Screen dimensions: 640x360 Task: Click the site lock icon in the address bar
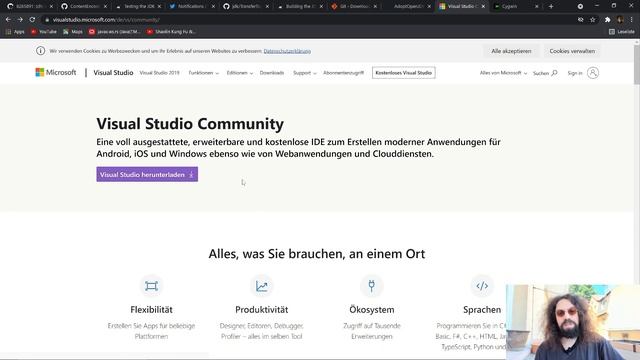tap(47, 20)
